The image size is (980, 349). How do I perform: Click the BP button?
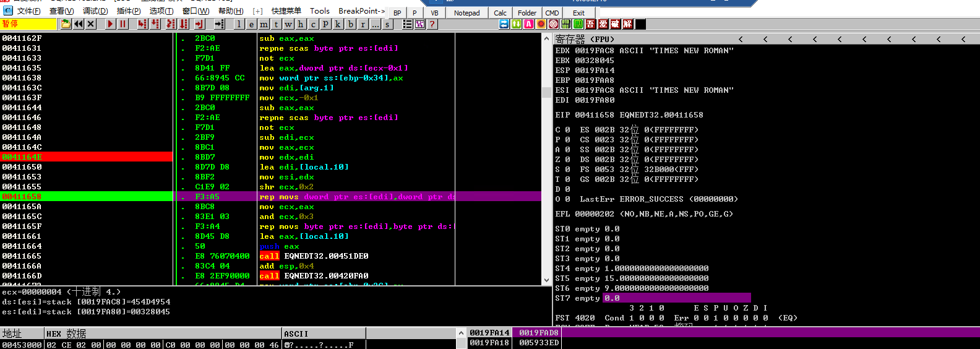[x=397, y=13]
